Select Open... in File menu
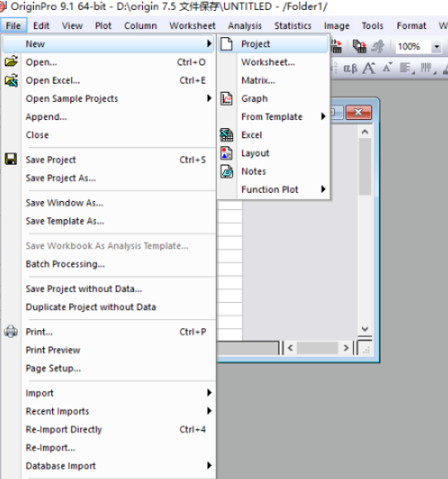The width and height of the screenshot is (448, 479). point(109,62)
